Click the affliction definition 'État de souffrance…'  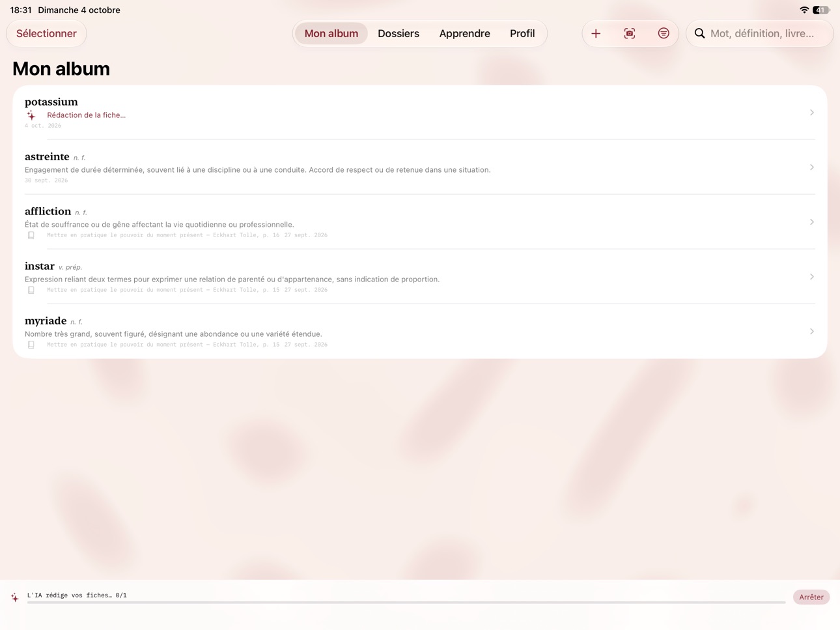[x=160, y=225]
